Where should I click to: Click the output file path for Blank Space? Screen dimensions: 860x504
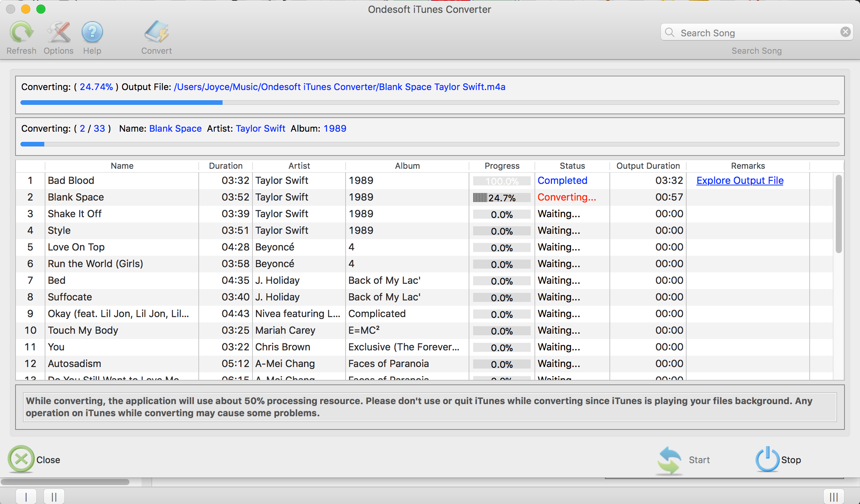[x=340, y=87]
